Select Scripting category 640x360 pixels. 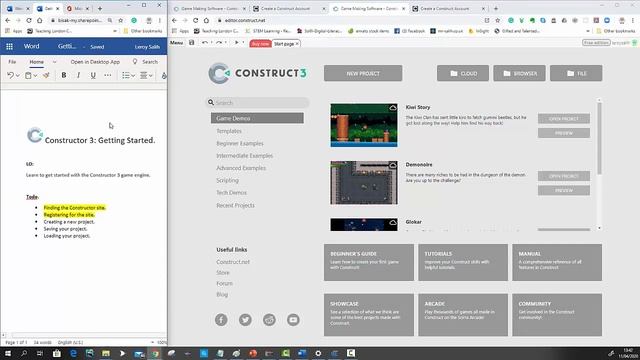coord(227,180)
